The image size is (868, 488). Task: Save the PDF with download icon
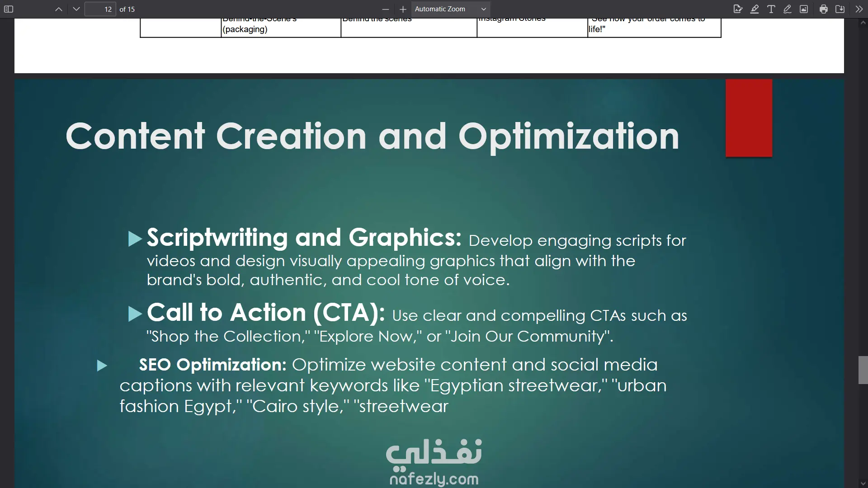click(840, 9)
